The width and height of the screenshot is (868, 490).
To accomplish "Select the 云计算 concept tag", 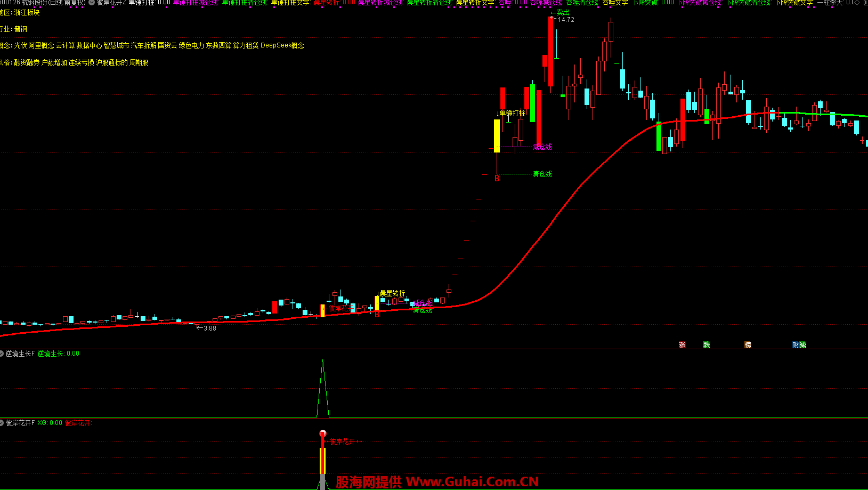I will pyautogui.click(x=65, y=46).
